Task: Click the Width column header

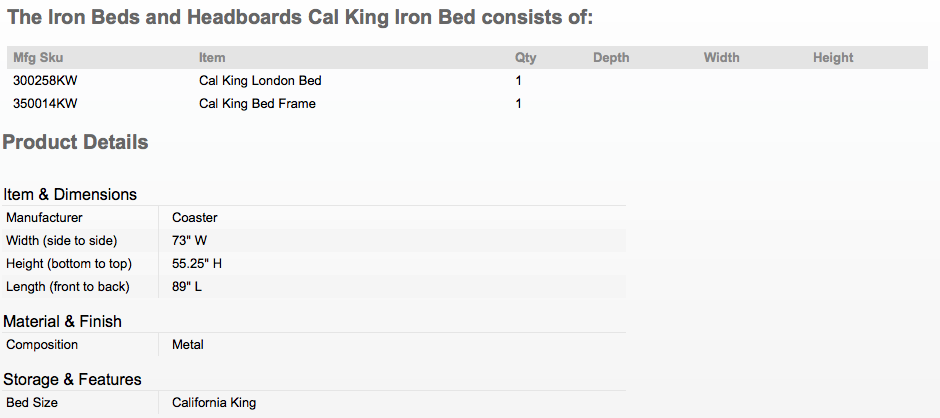Action: click(x=721, y=58)
